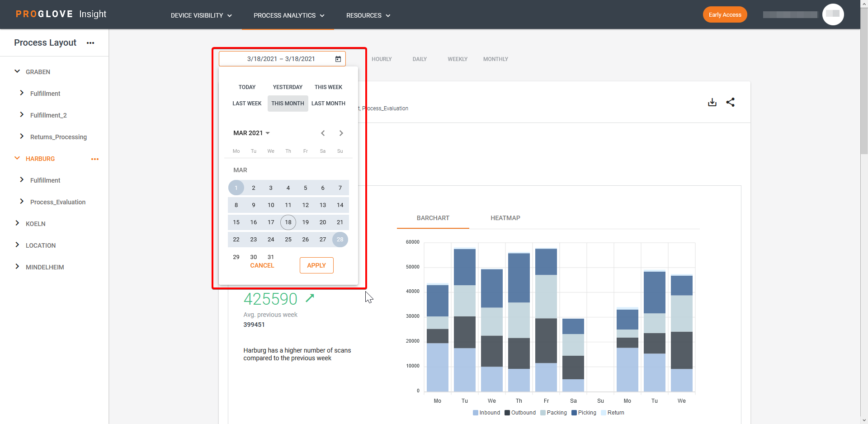
Task: Expand GRABEN Fulfillment node
Action: pos(22,93)
